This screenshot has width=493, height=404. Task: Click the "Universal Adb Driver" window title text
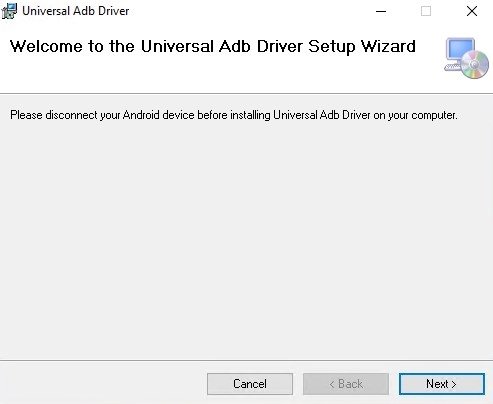click(76, 11)
